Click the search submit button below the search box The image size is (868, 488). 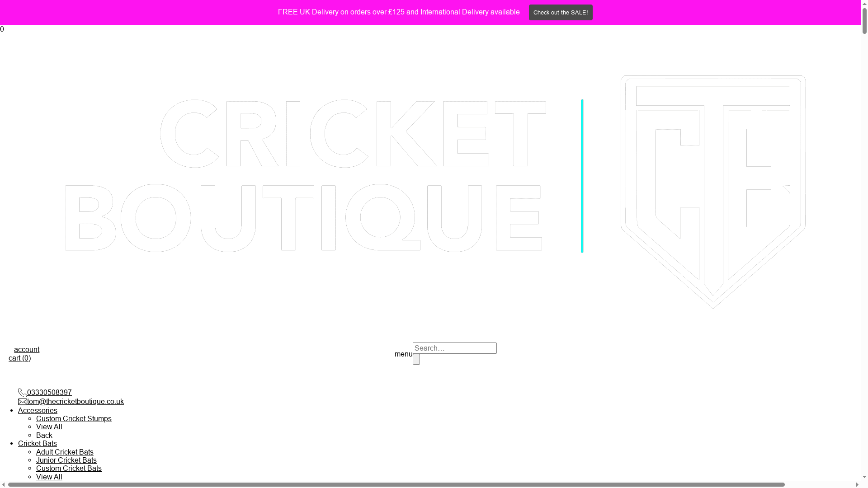415,359
